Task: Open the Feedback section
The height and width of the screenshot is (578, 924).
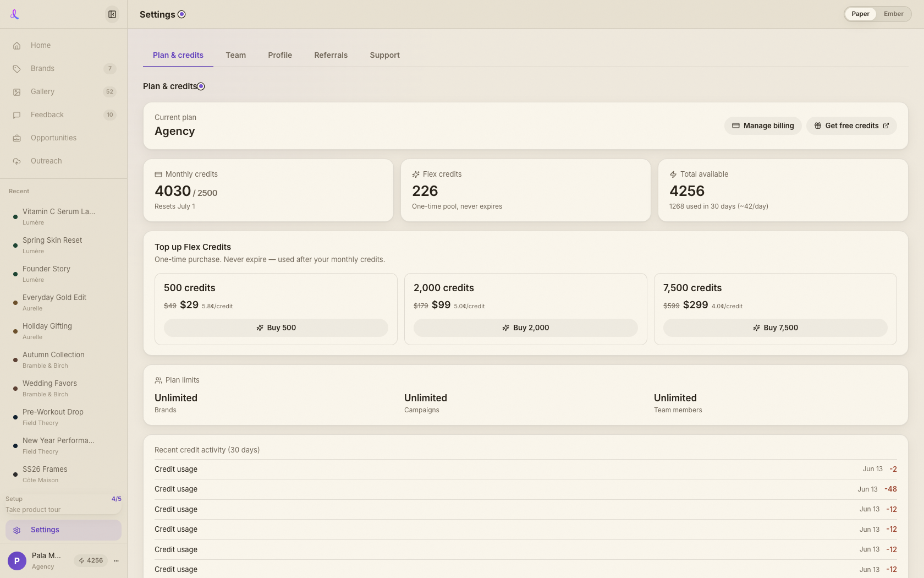Action: pos(64,115)
